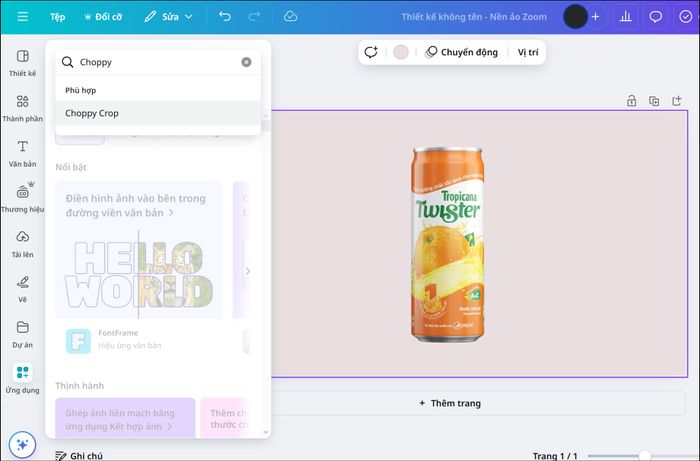This screenshot has height=461, width=700.
Task: Click the Trang 1 / 1 page indicator
Action: [x=554, y=456]
